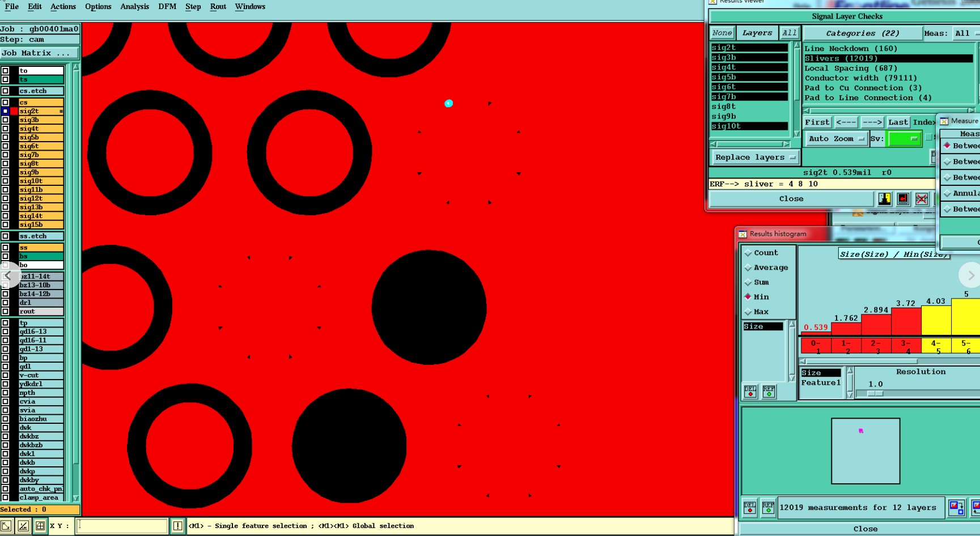Select Min radio button in histogram
The width and height of the screenshot is (980, 536).
[x=748, y=296]
